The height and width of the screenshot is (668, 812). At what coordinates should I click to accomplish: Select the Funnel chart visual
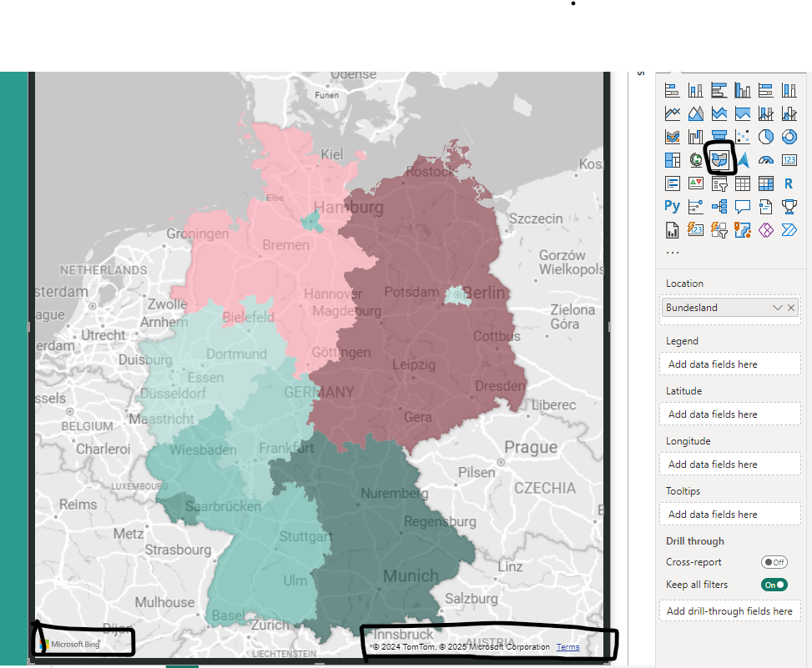click(719, 134)
